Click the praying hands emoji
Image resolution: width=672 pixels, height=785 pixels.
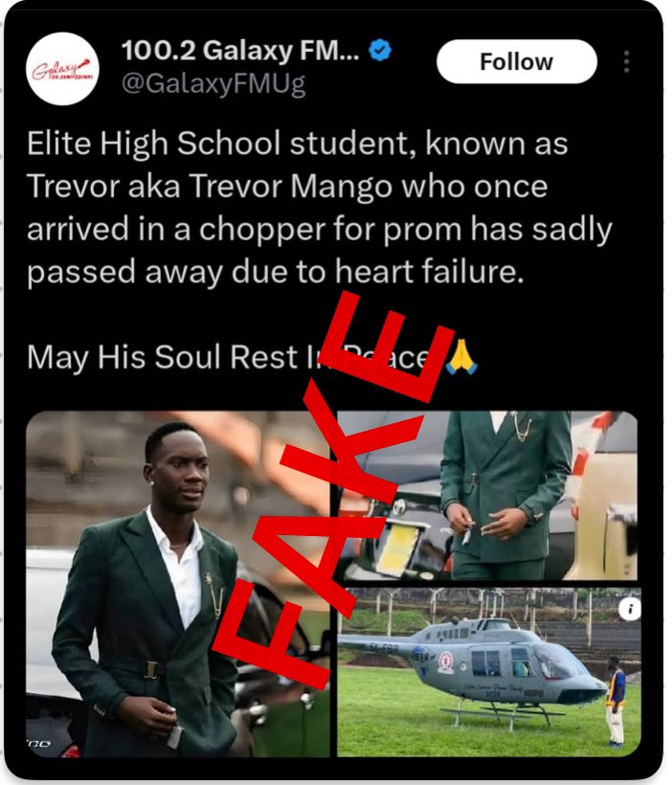coord(461,357)
